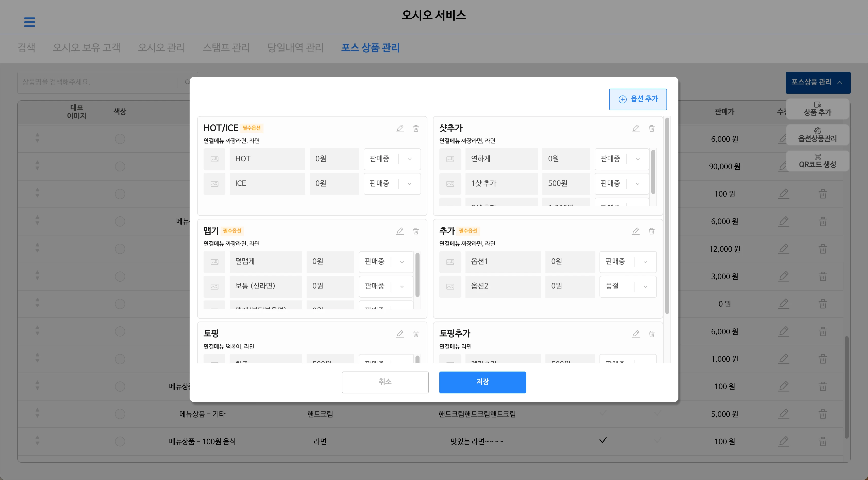Image resolution: width=868 pixels, height=480 pixels.
Task: Delete the 토핑 option group
Action: pos(416,334)
